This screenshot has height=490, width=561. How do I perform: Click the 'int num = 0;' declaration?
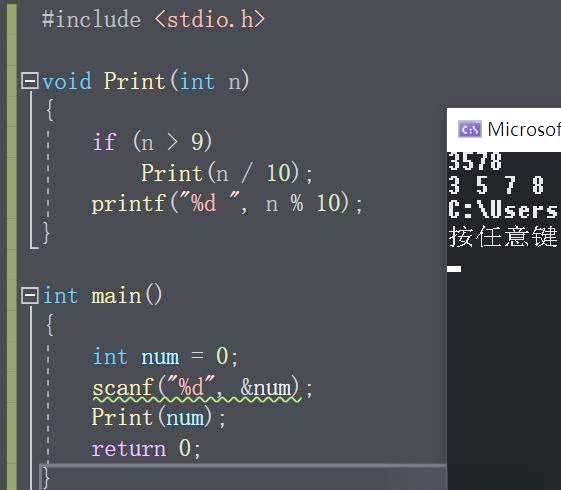[x=165, y=357]
